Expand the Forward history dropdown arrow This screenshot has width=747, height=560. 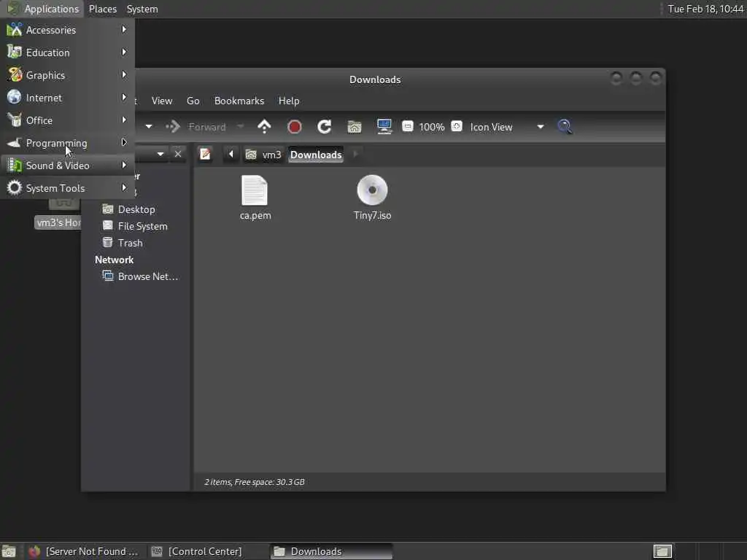pyautogui.click(x=240, y=127)
